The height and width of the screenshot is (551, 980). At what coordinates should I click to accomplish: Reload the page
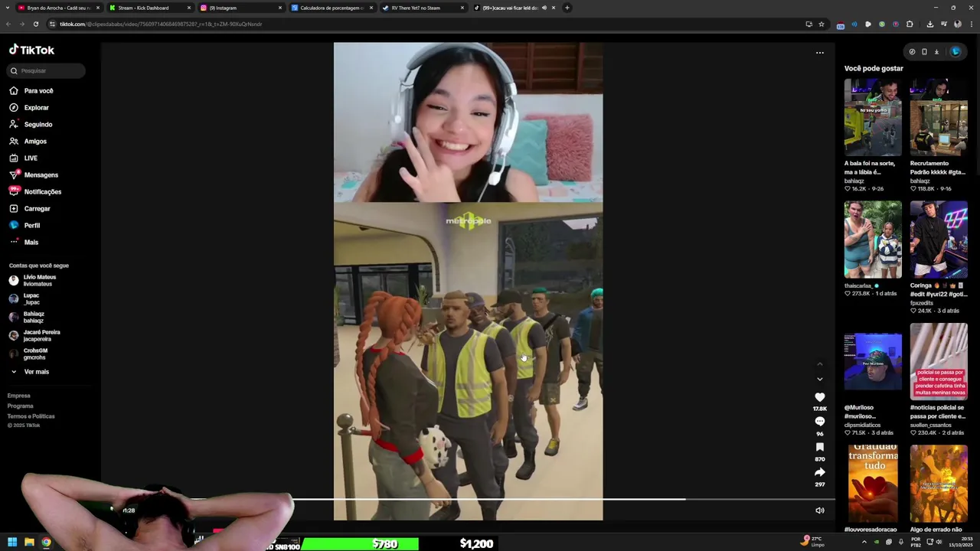(35, 24)
